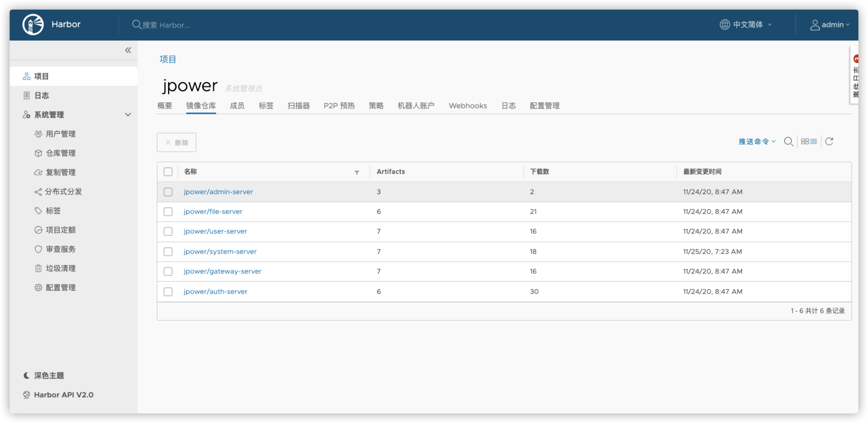Viewport: 868px width, 423px height.
Task: Switch to the project 标签 tab
Action: pyautogui.click(x=266, y=106)
